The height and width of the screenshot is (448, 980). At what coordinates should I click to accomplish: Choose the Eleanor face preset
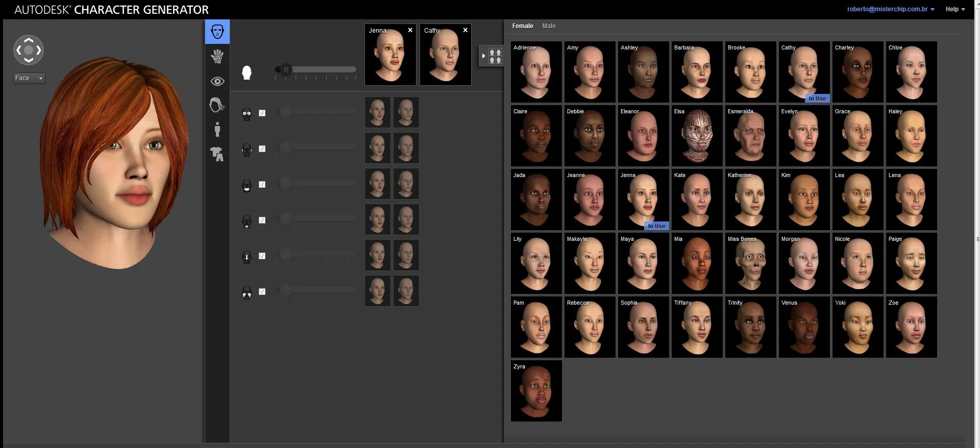(644, 136)
